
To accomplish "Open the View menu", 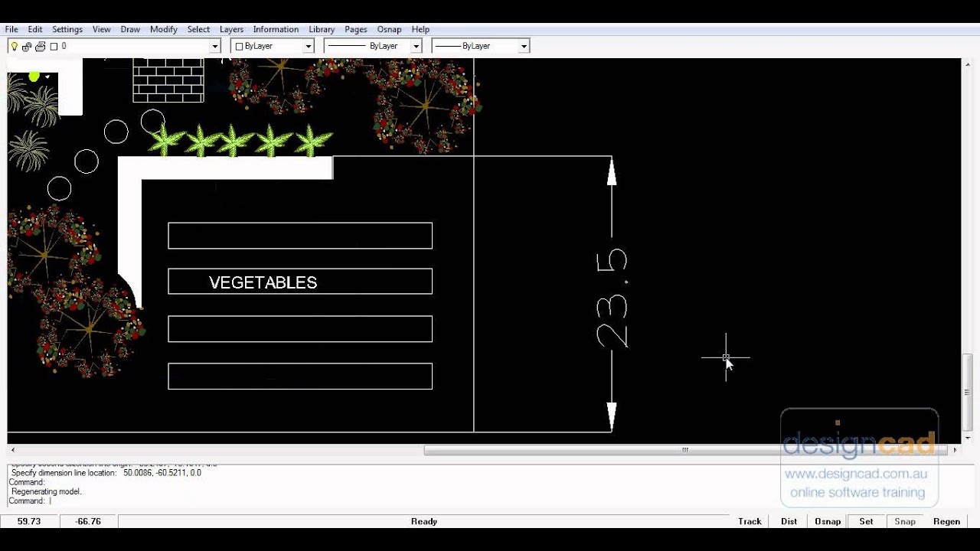I will tap(102, 29).
